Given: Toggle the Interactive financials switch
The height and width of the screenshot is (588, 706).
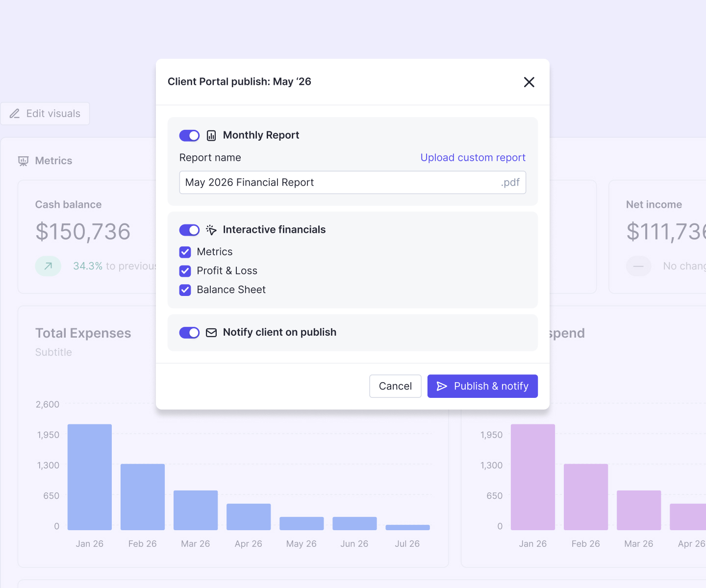Looking at the screenshot, I should [x=189, y=230].
